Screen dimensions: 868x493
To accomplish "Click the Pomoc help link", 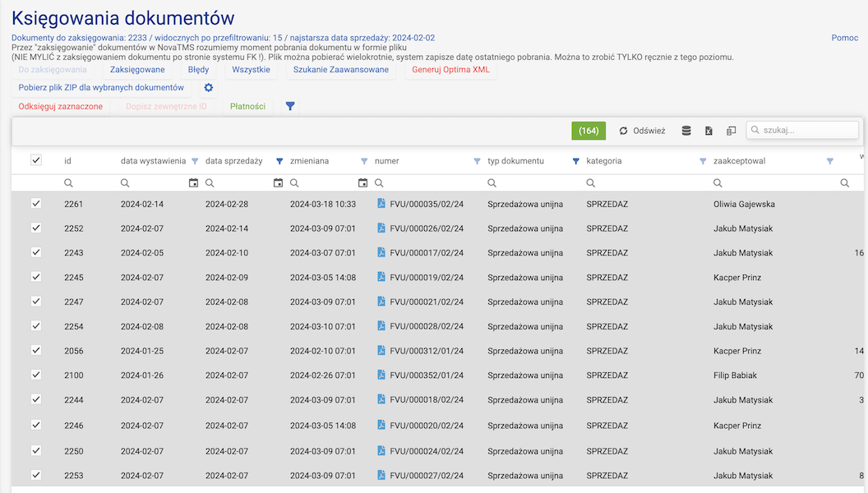I will [x=844, y=38].
